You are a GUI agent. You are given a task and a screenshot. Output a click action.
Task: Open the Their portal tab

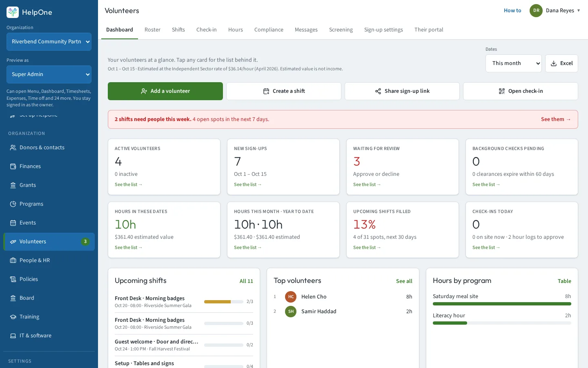(x=429, y=30)
